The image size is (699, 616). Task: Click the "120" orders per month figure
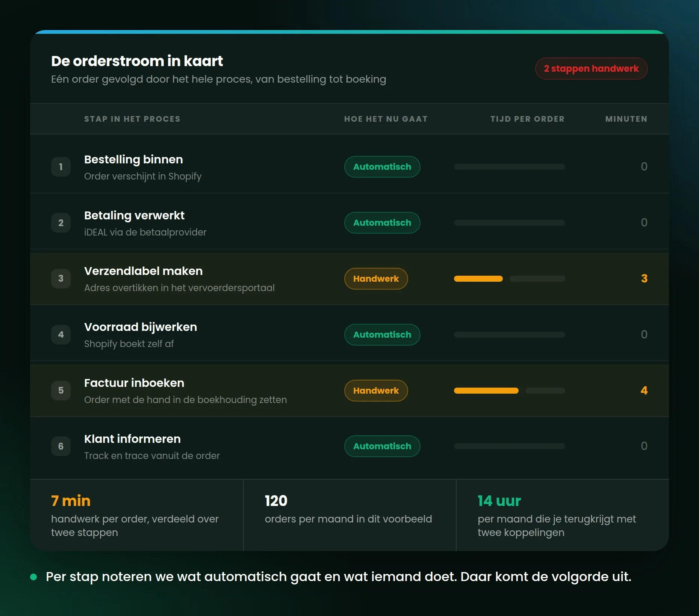pyautogui.click(x=276, y=501)
